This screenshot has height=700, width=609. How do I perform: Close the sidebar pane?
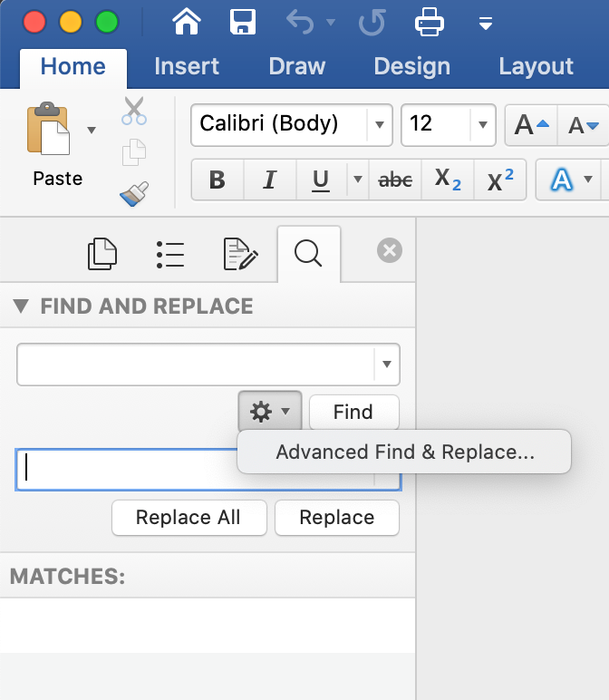[x=390, y=250]
